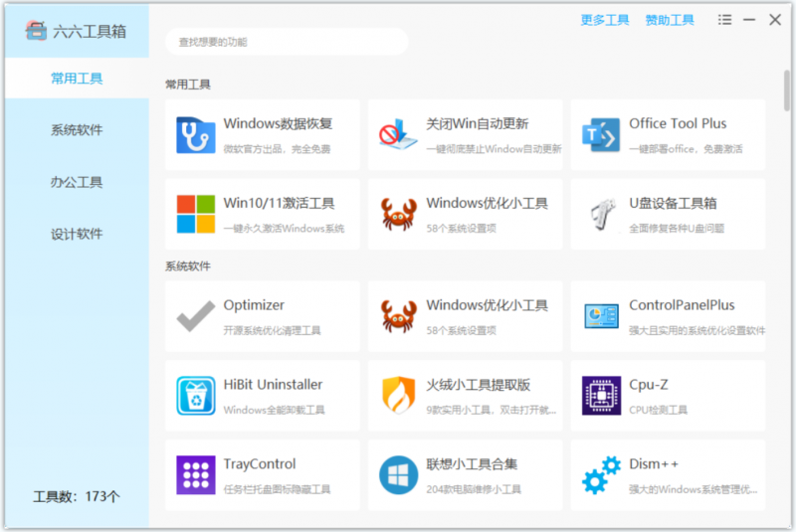
Task: Select the 常用工具 sidebar tab
Action: pyautogui.click(x=77, y=79)
